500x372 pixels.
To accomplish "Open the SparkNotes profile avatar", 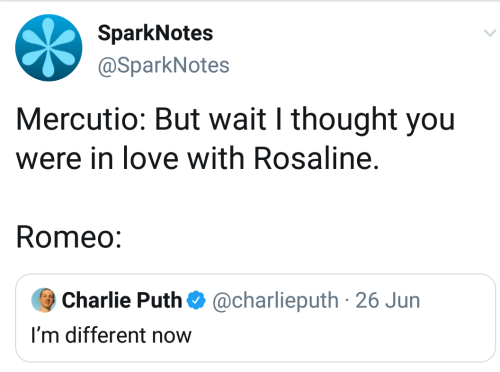I will [49, 48].
